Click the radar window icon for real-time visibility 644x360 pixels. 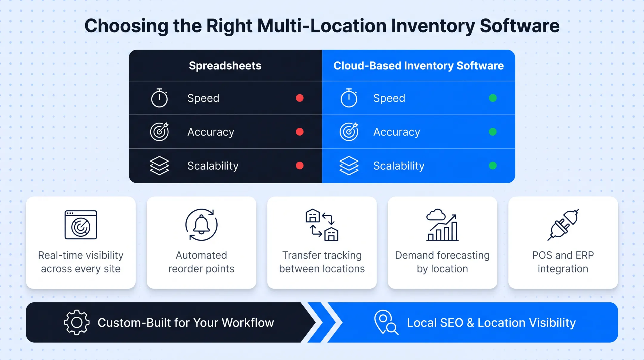point(81,225)
